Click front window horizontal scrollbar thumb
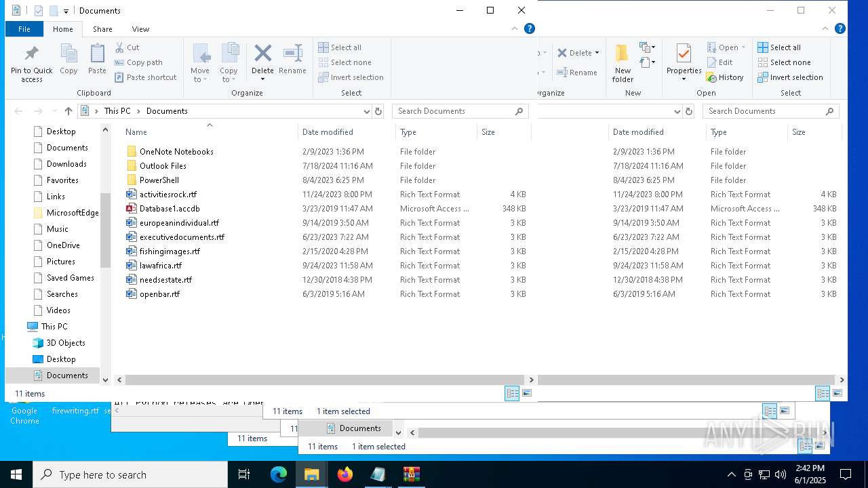The width and height of the screenshot is (868, 488). [x=325, y=380]
